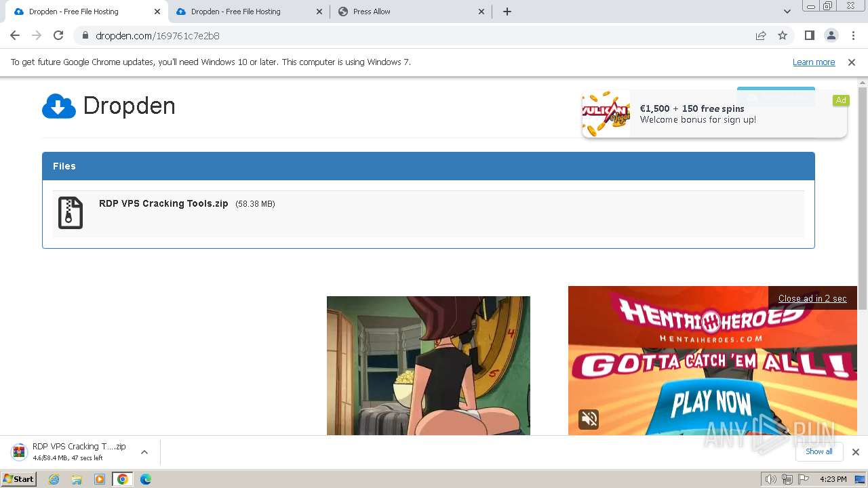Image resolution: width=868 pixels, height=488 pixels.
Task: Close the second Dropden tab
Action: point(319,12)
